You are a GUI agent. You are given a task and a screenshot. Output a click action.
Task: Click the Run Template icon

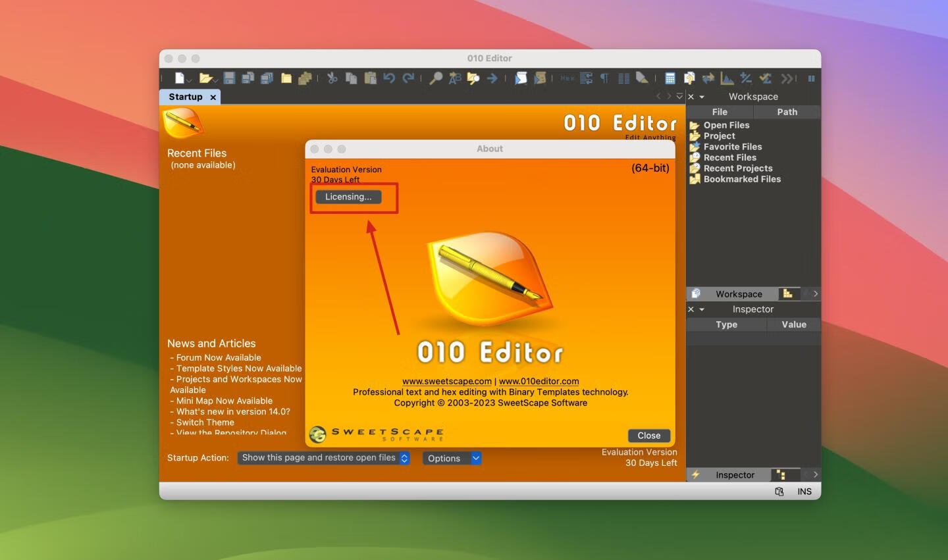539,78
